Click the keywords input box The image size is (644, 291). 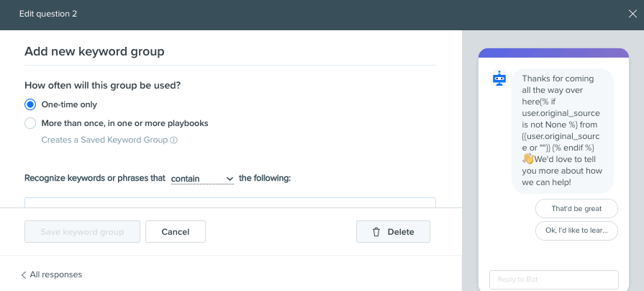pyautogui.click(x=230, y=202)
